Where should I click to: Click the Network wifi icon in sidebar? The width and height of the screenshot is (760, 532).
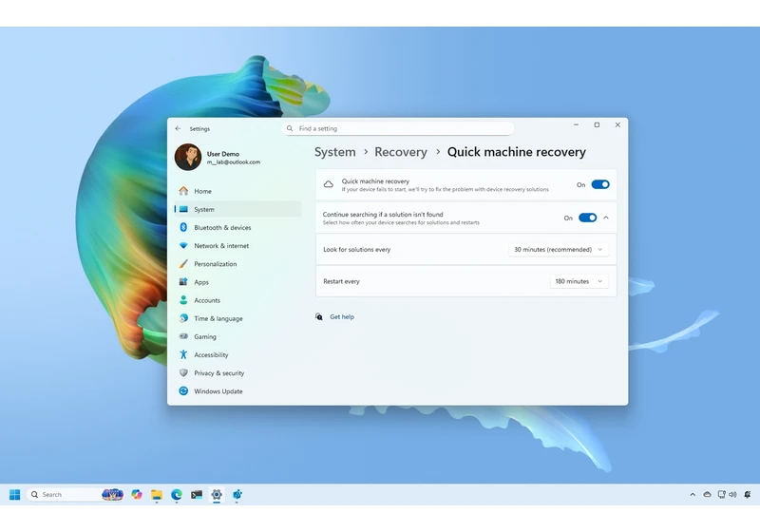pyautogui.click(x=183, y=246)
